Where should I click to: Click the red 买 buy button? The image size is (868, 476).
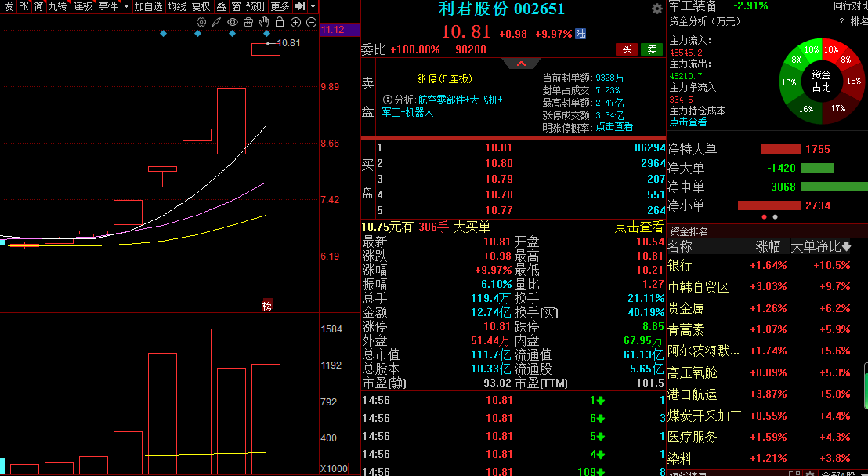[x=627, y=49]
